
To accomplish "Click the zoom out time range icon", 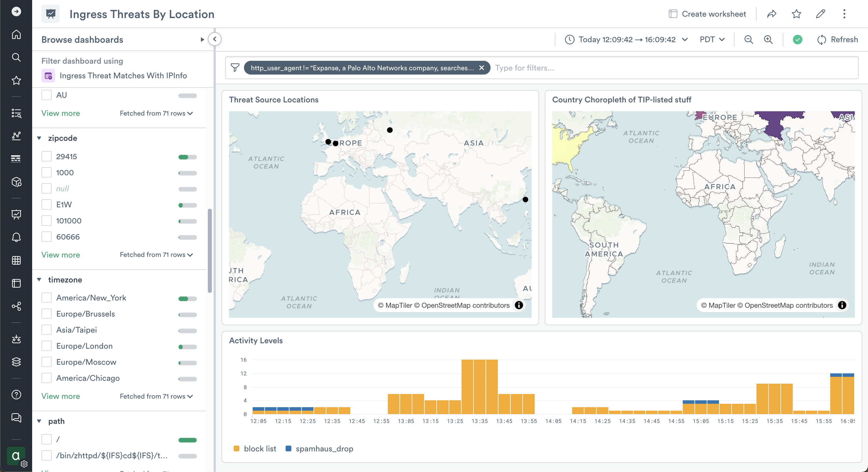I will pyautogui.click(x=748, y=39).
